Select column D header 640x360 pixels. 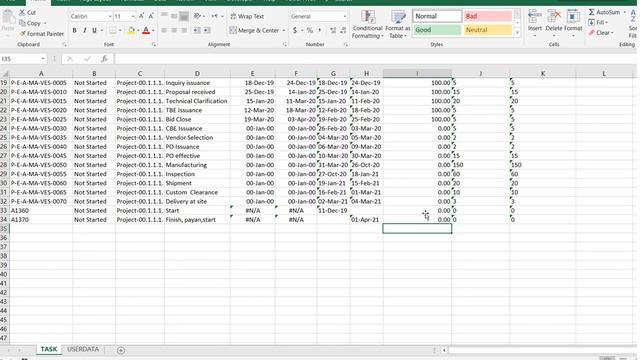[x=197, y=74]
